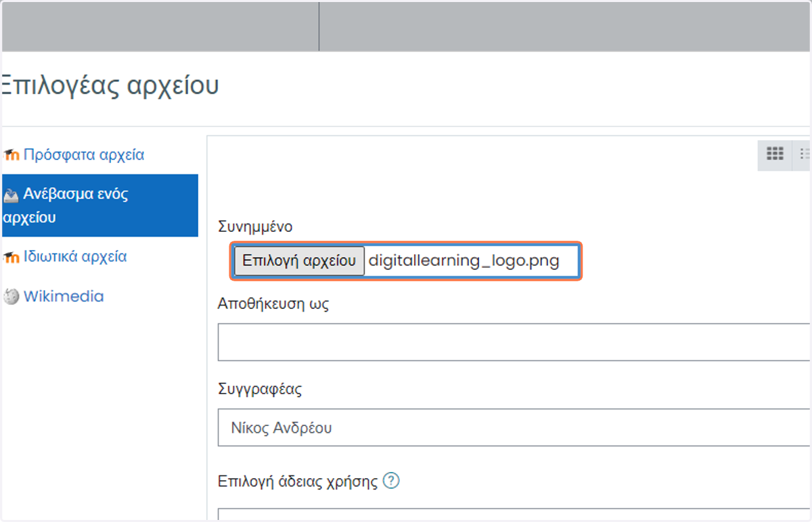
Task: Open Ιδιωτικά αρχεία repository
Action: point(74,257)
